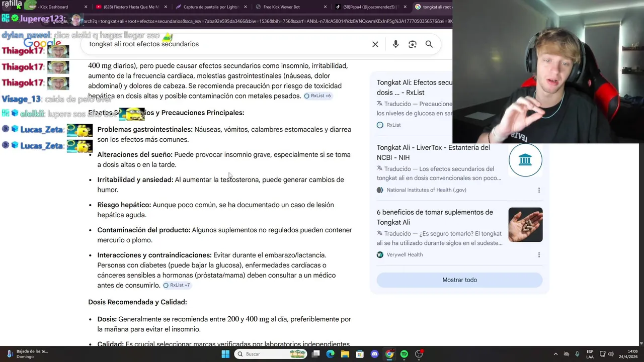The image size is (644, 362).
Task: Open Spotify from taskbar
Action: [x=404, y=354]
